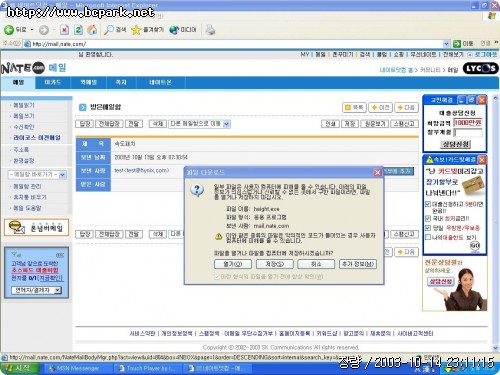Click the green Go arrow button
The height and width of the screenshot is (375, 500).
(457, 44)
